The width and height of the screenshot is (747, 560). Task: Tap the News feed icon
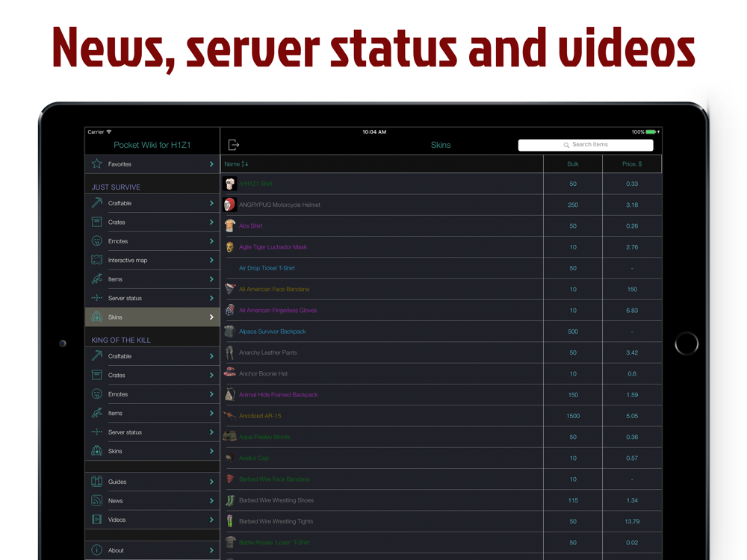[96, 500]
